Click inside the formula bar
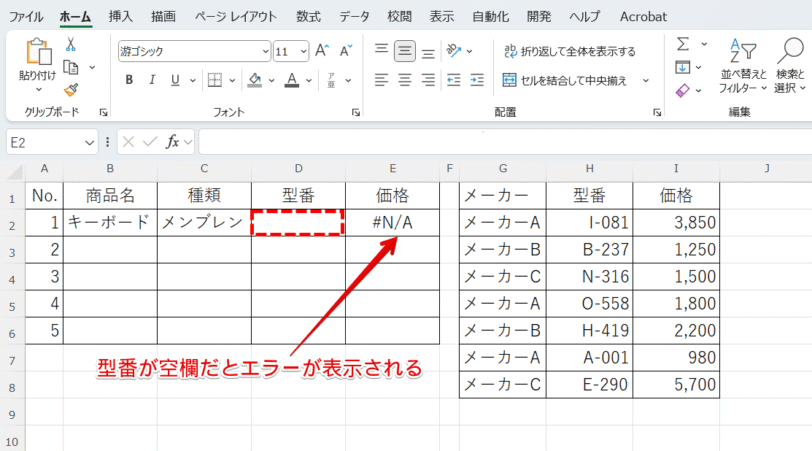 click(505, 142)
